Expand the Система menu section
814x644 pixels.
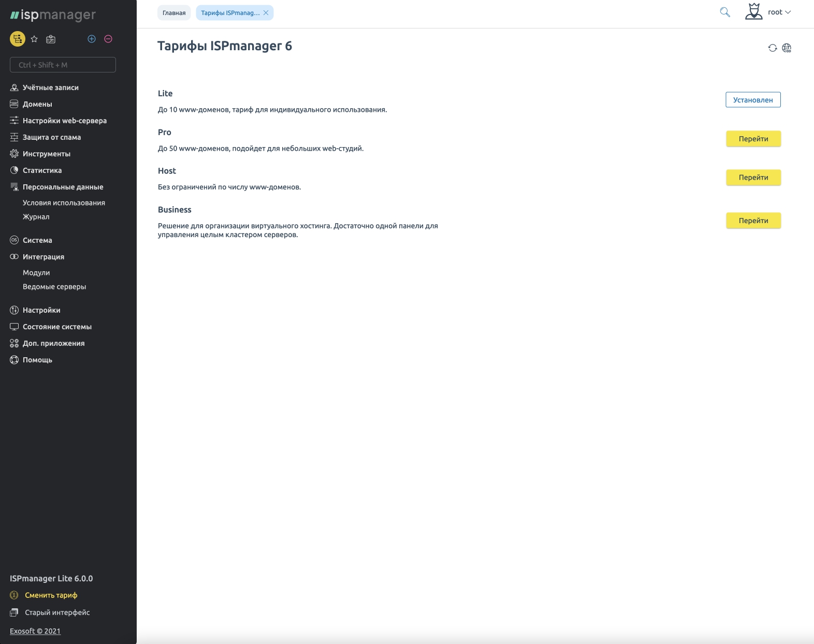[x=37, y=240]
